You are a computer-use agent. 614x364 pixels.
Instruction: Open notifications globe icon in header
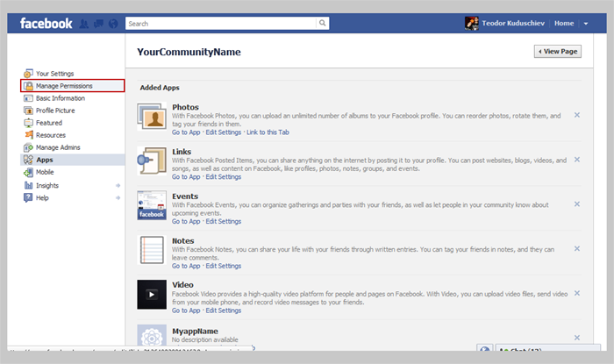pyautogui.click(x=113, y=24)
